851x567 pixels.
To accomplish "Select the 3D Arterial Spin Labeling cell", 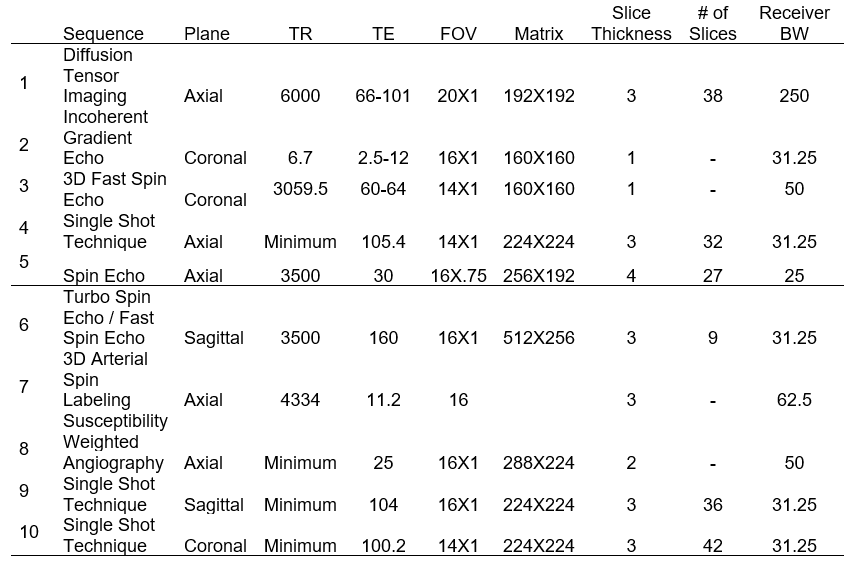I will click(x=105, y=379).
